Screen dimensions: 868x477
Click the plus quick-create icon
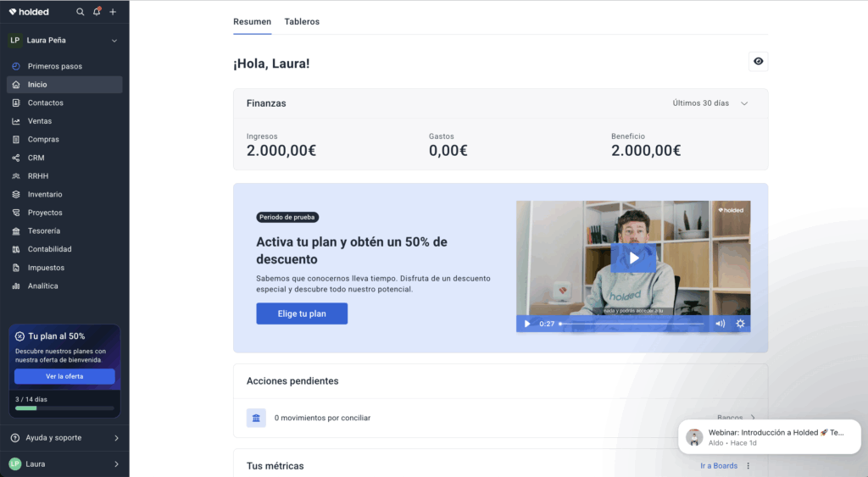point(113,12)
